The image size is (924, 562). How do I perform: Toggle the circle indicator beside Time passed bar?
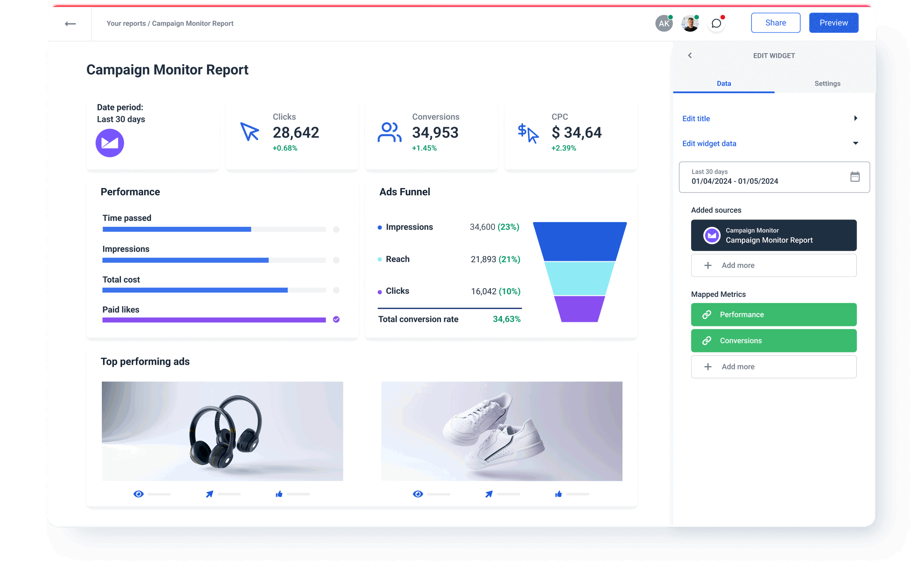click(336, 229)
